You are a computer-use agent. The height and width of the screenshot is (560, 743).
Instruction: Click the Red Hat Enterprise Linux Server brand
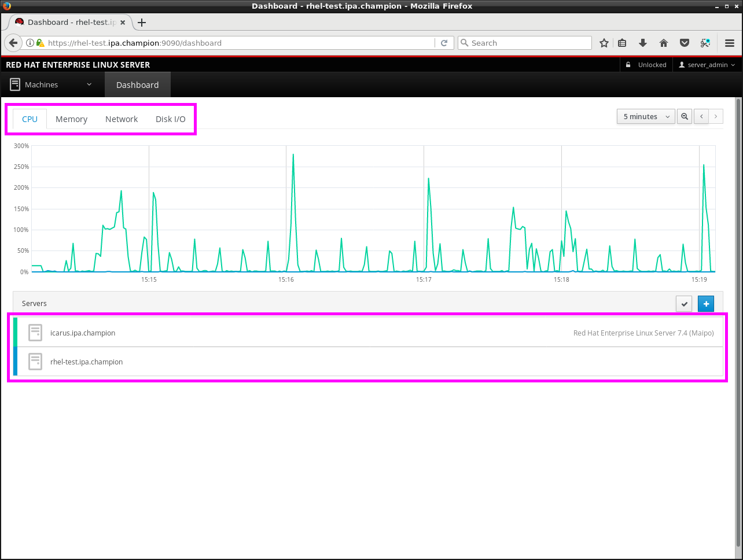tap(78, 65)
